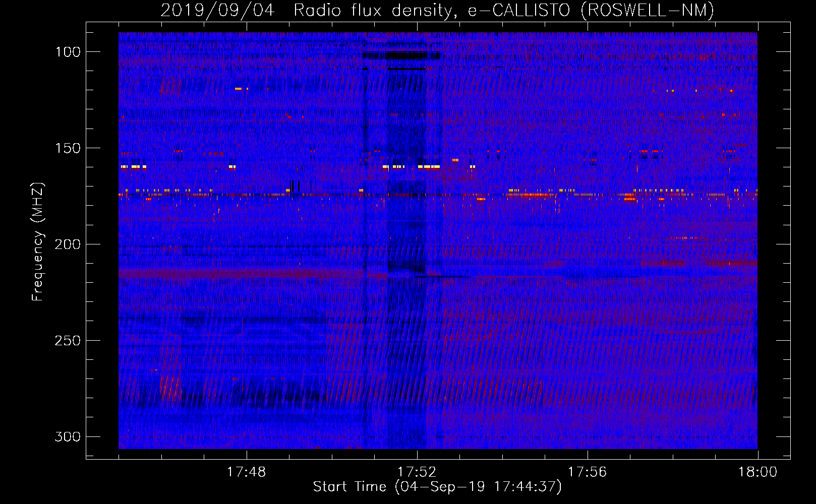Click the 17:56 time tick label
The height and width of the screenshot is (504, 816).
coord(588,472)
